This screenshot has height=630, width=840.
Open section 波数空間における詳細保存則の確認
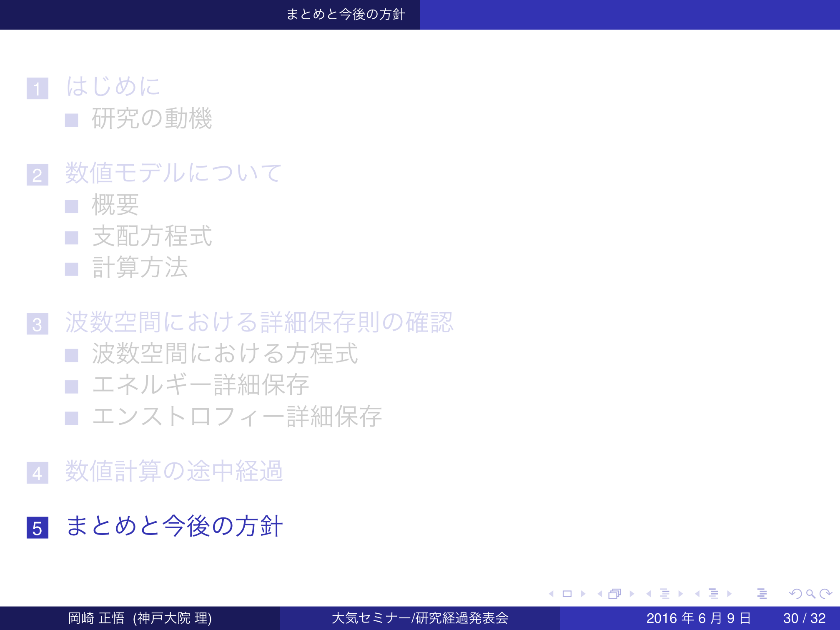coord(259,322)
